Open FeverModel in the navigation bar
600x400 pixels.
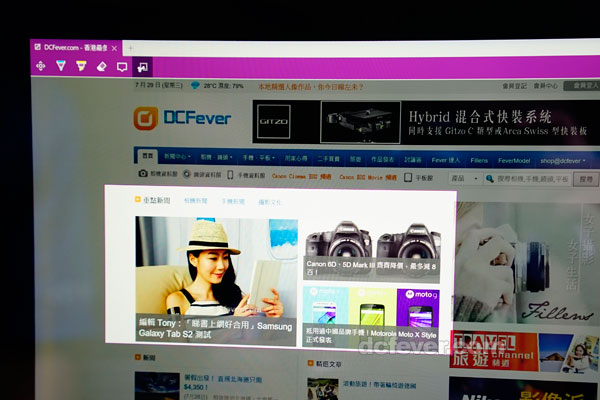click(x=514, y=161)
